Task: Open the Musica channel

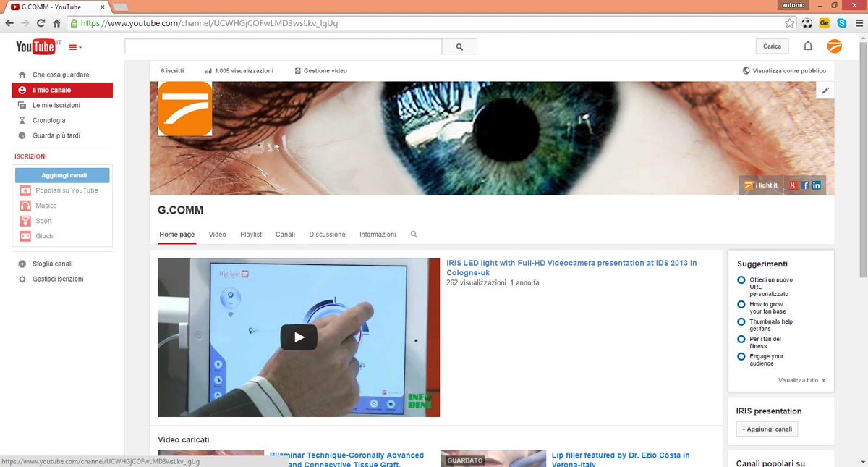Action: (46, 206)
